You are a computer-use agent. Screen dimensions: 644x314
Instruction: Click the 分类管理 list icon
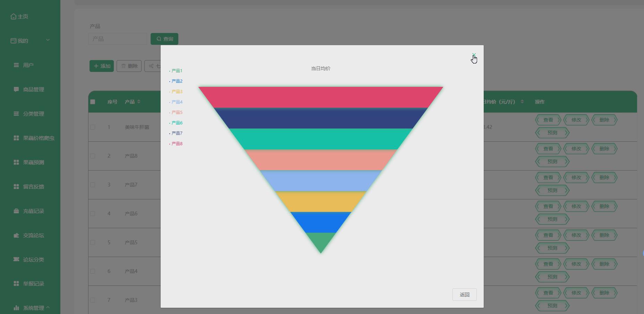point(16,114)
